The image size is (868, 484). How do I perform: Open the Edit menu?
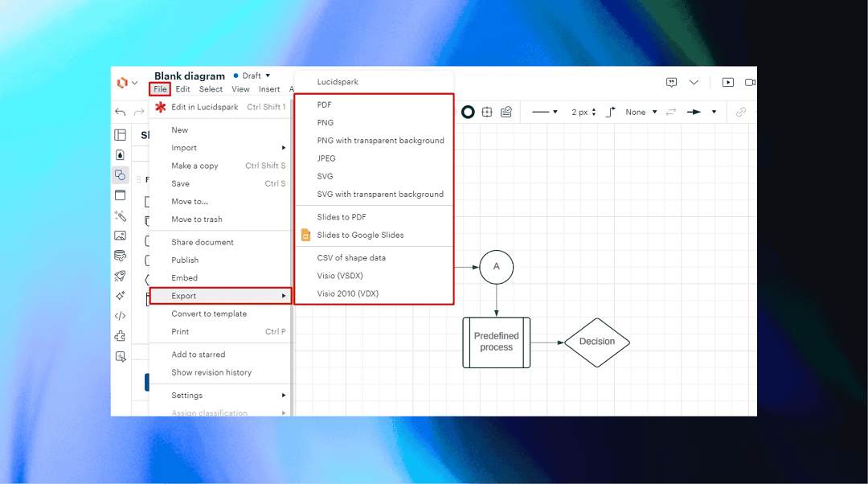point(182,89)
